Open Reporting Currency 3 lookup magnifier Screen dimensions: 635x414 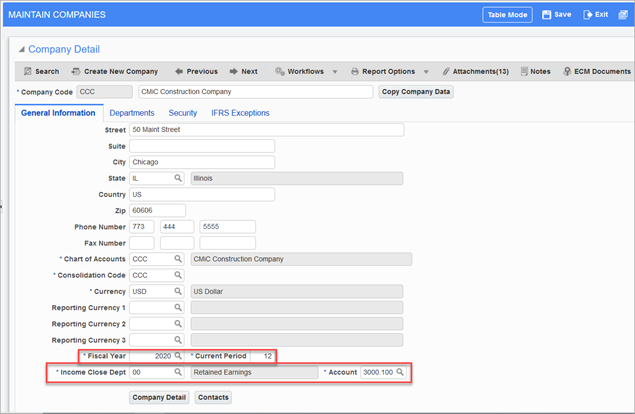tap(178, 340)
